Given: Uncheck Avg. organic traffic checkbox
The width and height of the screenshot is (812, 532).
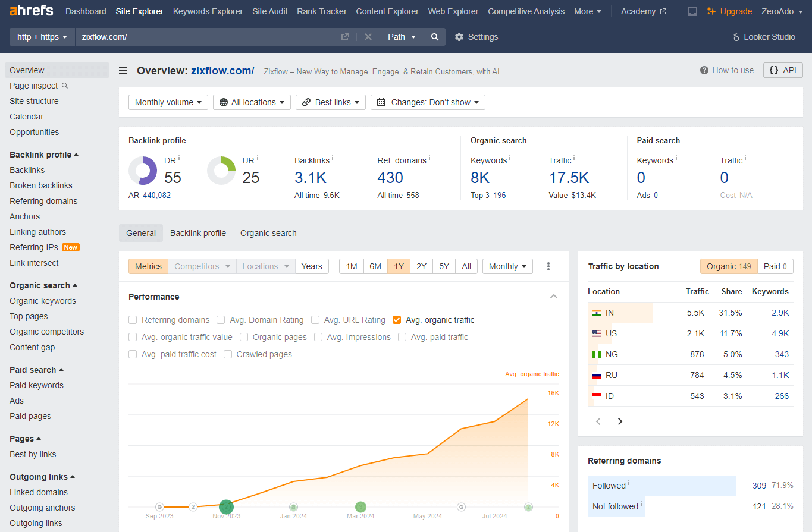Looking at the screenshot, I should [x=397, y=320].
